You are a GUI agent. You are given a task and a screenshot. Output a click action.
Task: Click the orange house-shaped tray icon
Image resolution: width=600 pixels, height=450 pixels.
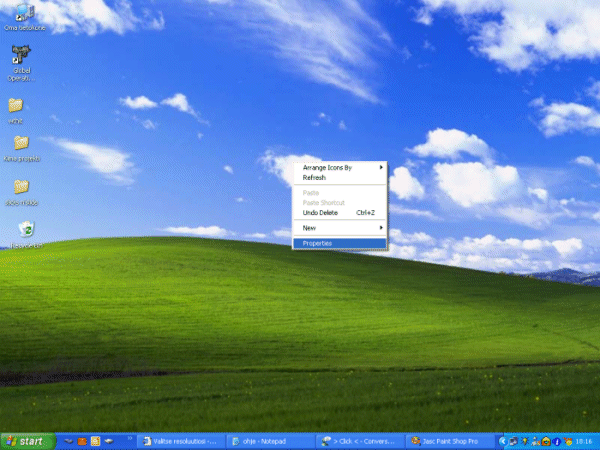click(x=546, y=442)
